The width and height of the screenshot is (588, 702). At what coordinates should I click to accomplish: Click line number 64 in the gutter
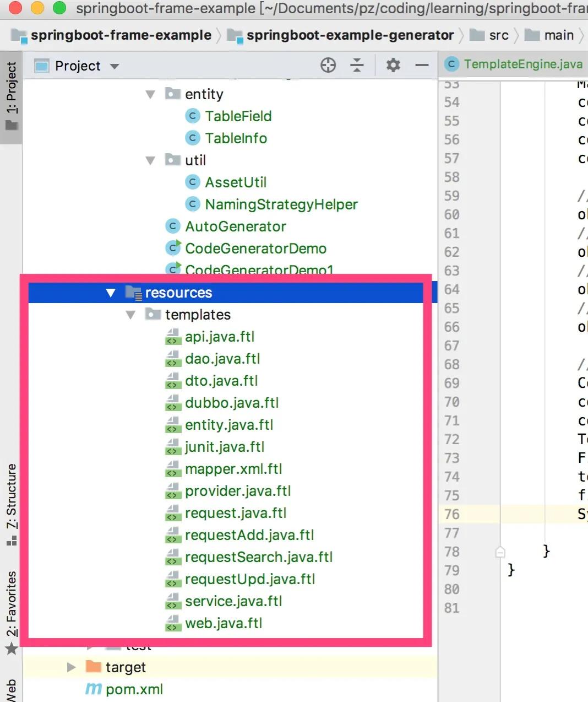click(x=451, y=289)
